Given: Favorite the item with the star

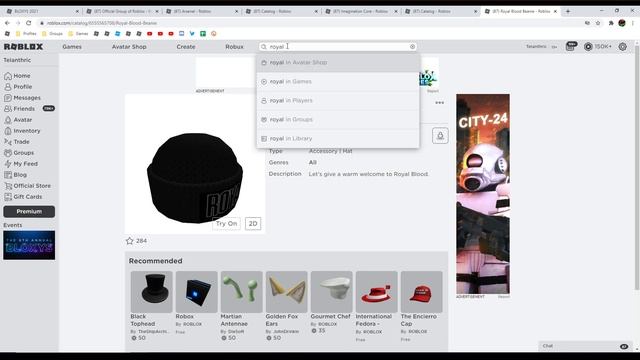Looking at the screenshot, I should point(130,241).
